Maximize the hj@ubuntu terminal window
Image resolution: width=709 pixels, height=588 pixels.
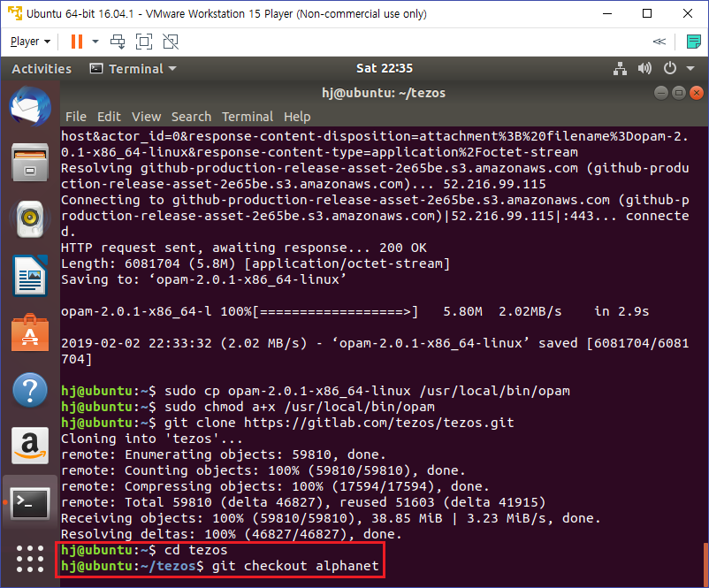tap(679, 93)
